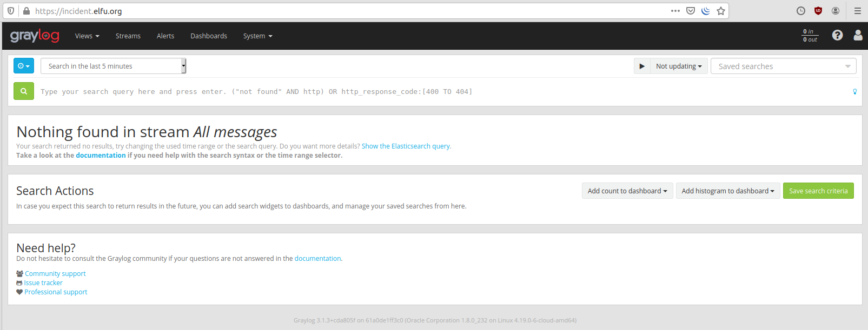
Task: Click the uBlock Origin extension icon
Action: tap(818, 11)
